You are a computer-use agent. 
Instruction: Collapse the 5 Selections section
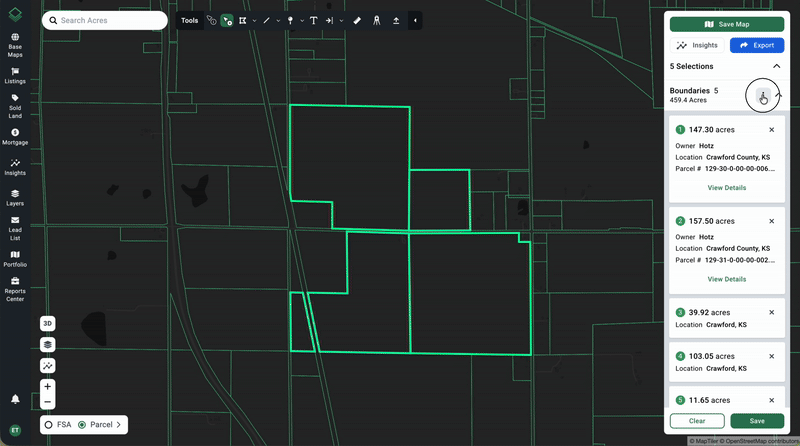pyautogui.click(x=776, y=67)
